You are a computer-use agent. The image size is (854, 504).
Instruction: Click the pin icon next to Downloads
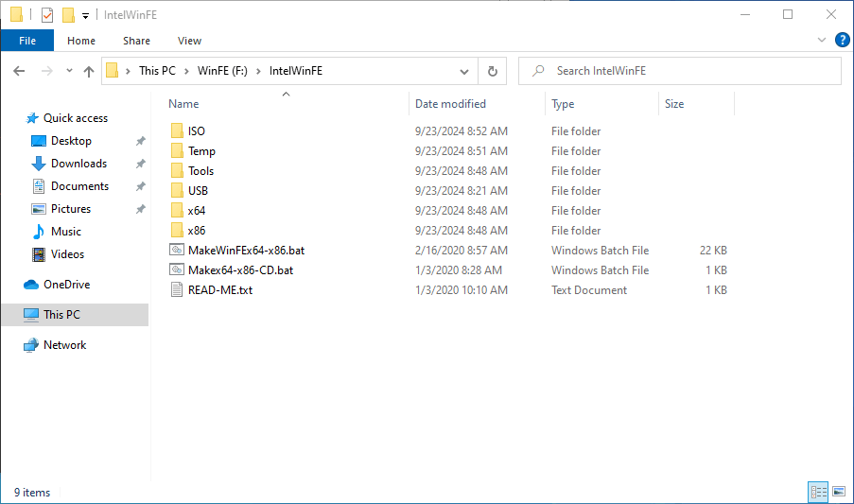click(141, 164)
